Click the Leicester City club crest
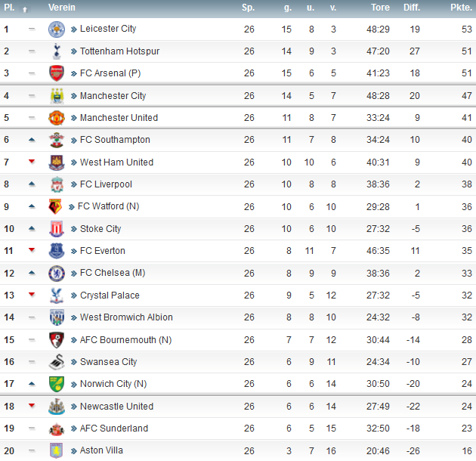Screen dimensions: 476x461 point(57,29)
